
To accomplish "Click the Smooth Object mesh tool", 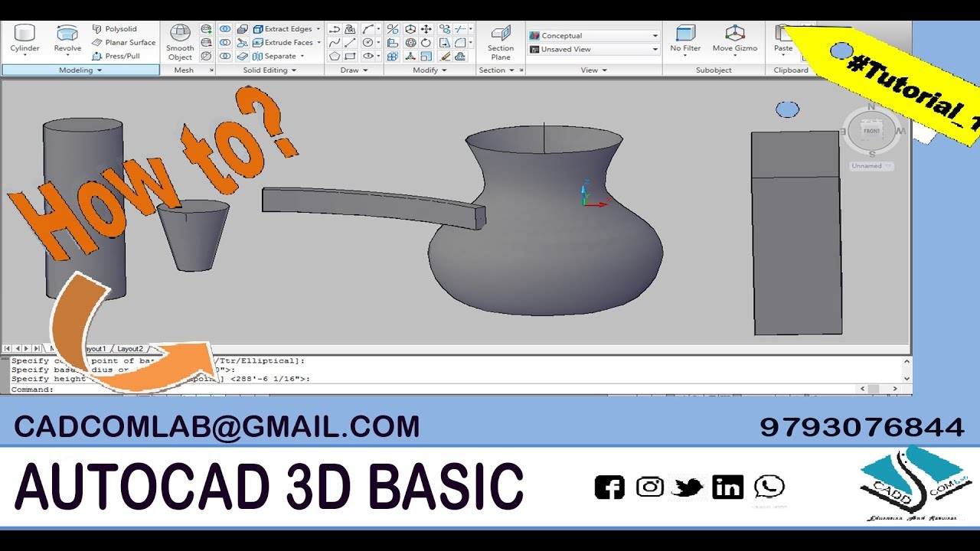I will tap(180, 43).
